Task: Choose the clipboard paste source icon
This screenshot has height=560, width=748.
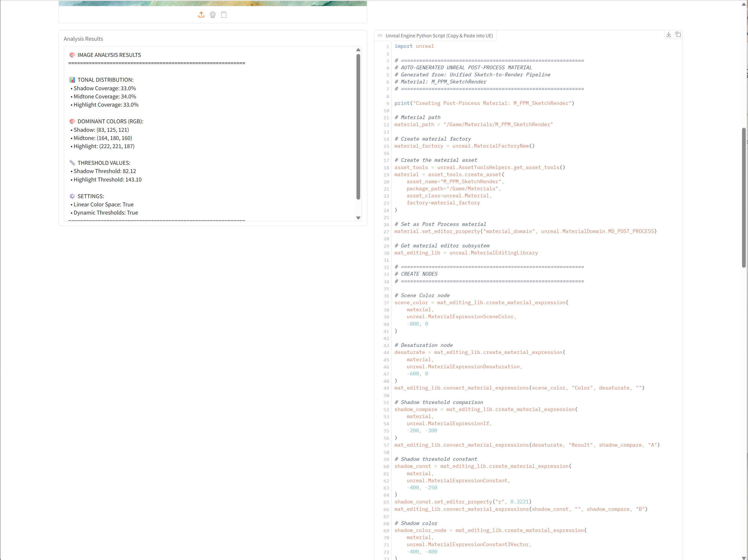Action: point(224,15)
